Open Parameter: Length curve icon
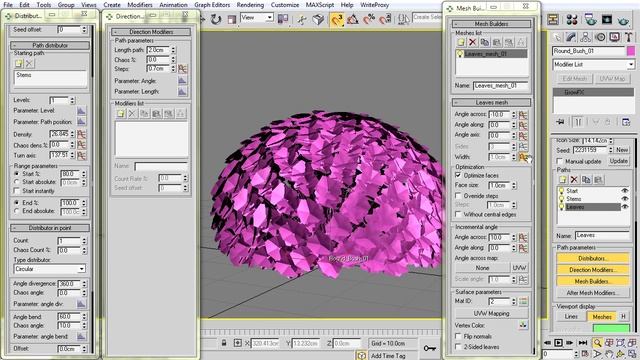 182,91
